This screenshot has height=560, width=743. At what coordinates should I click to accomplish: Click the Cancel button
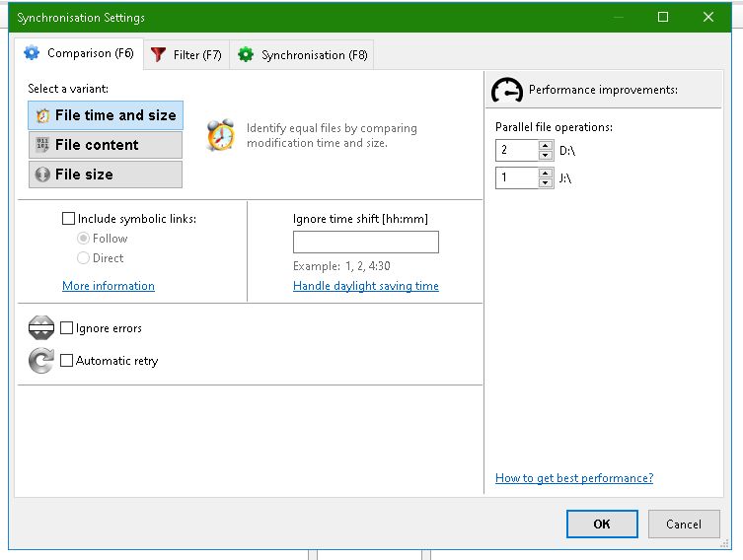[x=684, y=525]
